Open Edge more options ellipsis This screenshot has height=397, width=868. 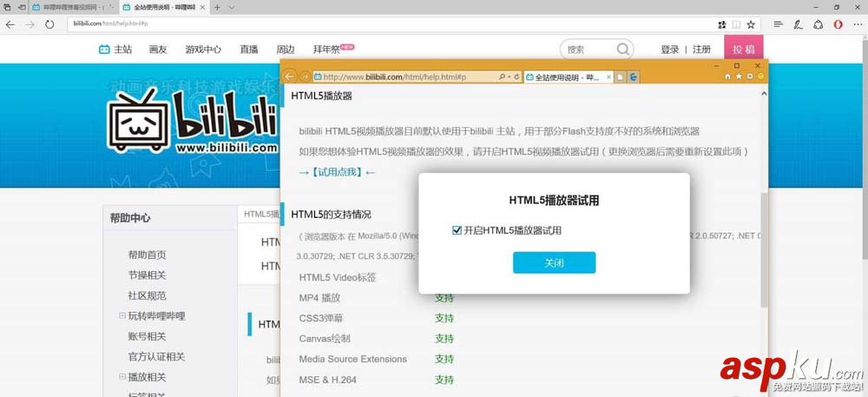pos(857,24)
